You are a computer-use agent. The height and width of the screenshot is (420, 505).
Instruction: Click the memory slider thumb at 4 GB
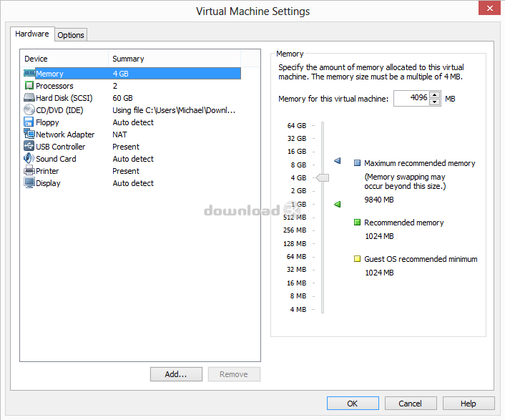coord(323,177)
